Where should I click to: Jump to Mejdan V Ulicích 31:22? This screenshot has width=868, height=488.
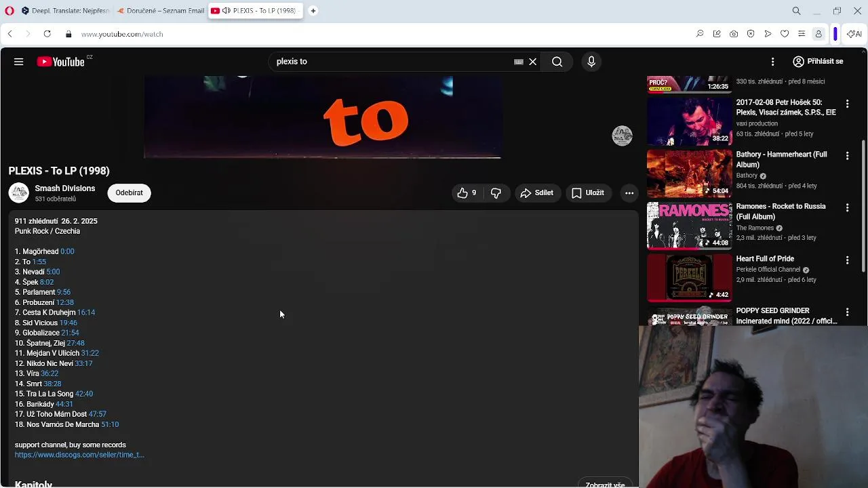click(90, 353)
